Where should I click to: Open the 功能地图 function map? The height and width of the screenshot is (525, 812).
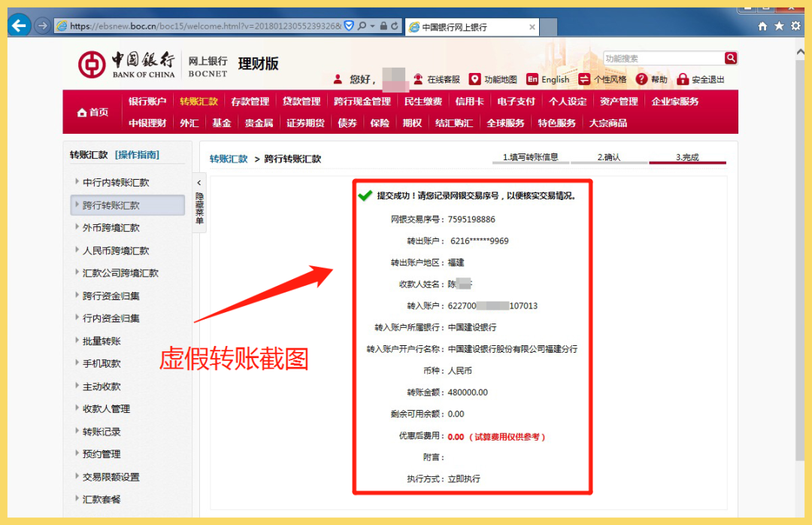pos(493,79)
